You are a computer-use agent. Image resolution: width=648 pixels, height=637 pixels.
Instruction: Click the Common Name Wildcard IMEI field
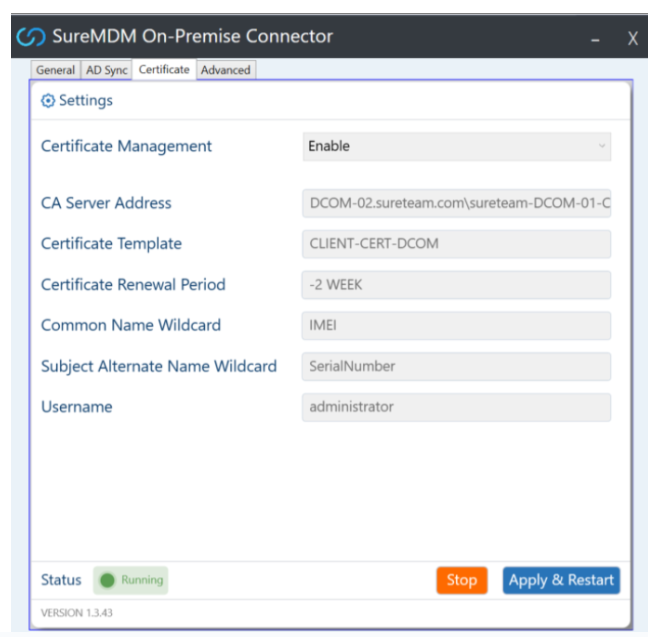(x=456, y=326)
